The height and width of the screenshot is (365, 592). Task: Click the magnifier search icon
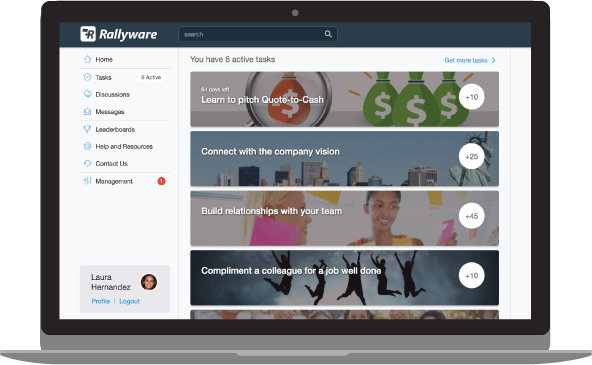[328, 34]
